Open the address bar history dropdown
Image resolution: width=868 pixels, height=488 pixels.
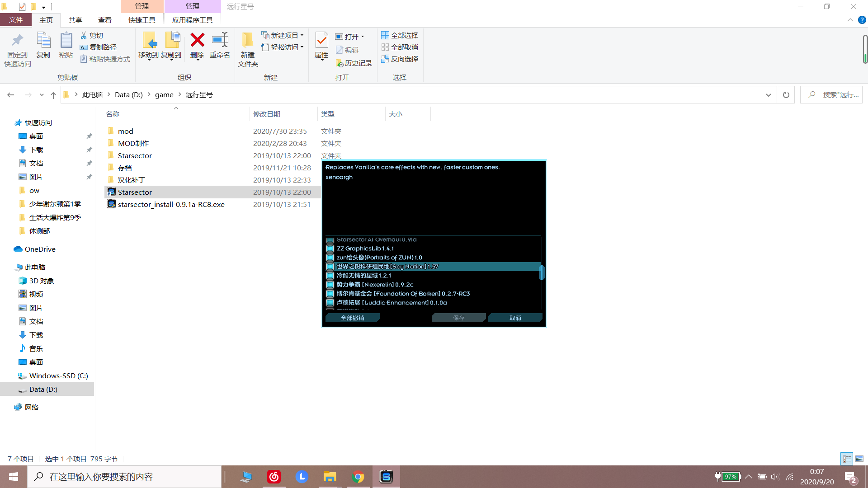pyautogui.click(x=768, y=95)
